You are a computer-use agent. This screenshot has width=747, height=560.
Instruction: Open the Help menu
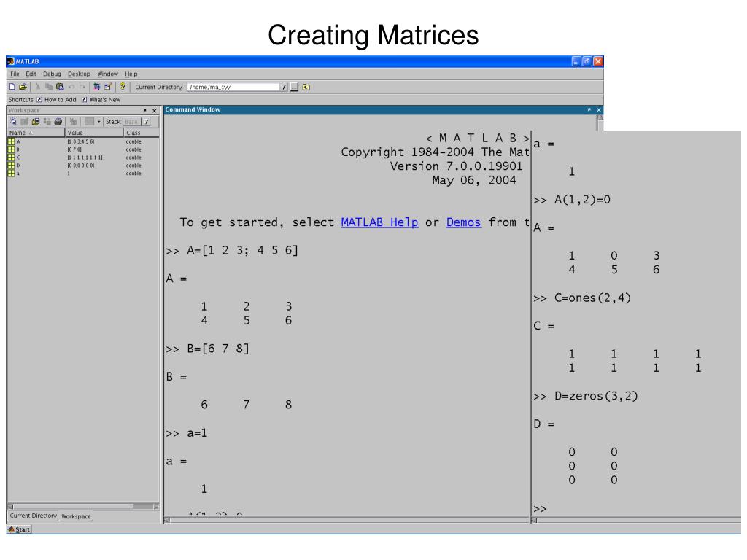point(131,74)
